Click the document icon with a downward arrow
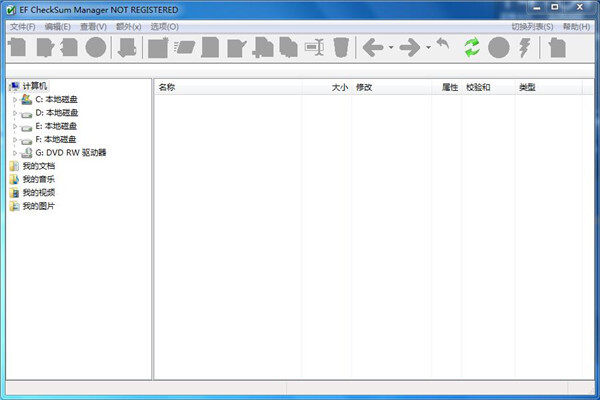 point(127,47)
